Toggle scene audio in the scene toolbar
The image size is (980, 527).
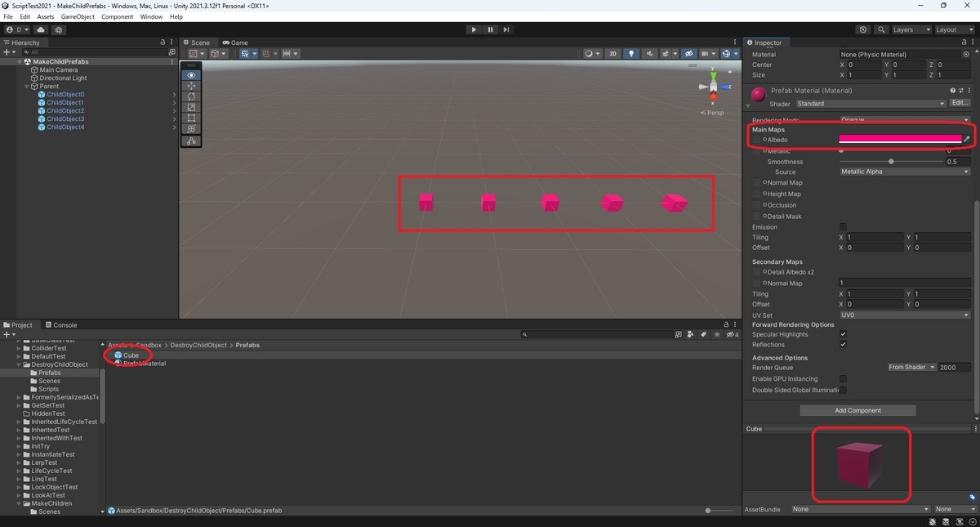tap(651, 53)
